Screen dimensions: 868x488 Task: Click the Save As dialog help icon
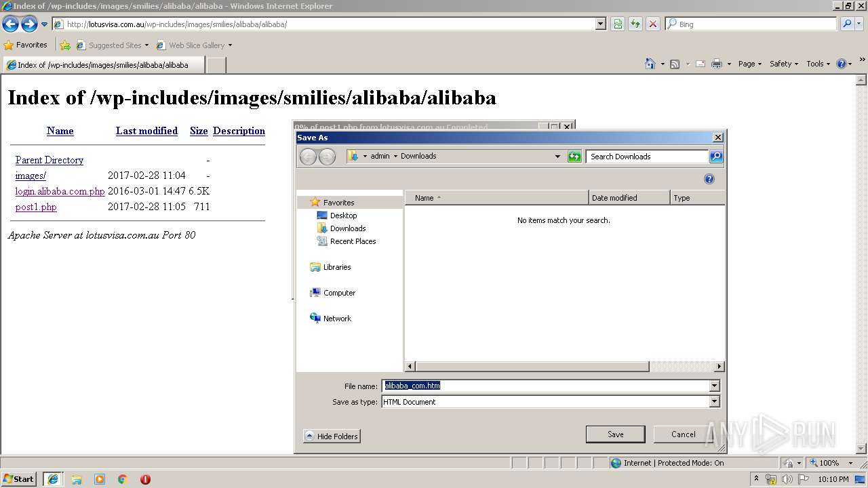(709, 179)
